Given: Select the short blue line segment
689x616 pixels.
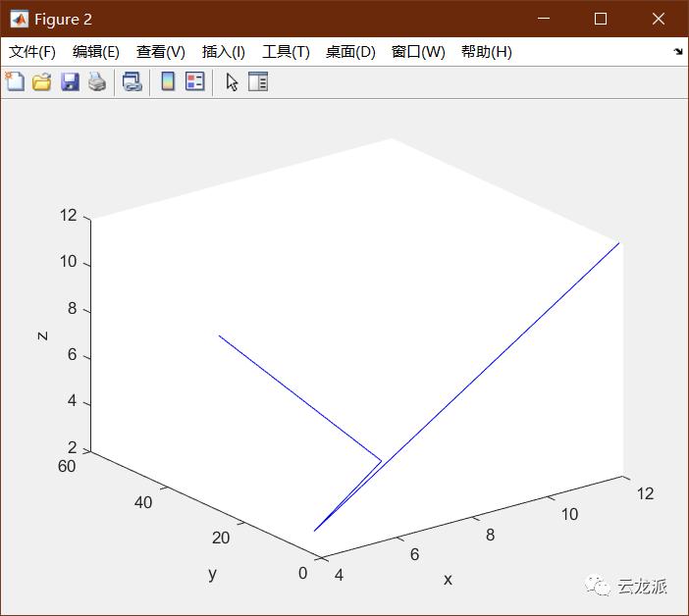Looking at the screenshot, I should coord(300,398).
